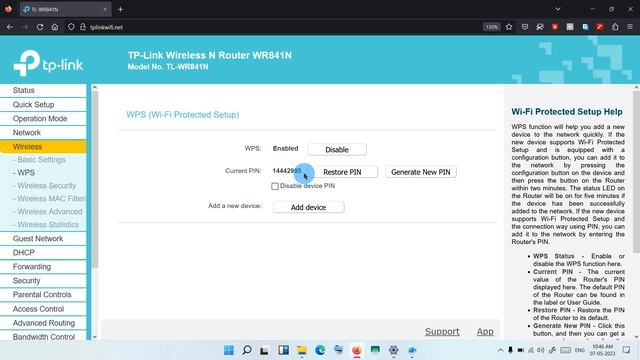Open the Firefox hamburger menu
This screenshot has height=360, width=640.
tap(630, 27)
